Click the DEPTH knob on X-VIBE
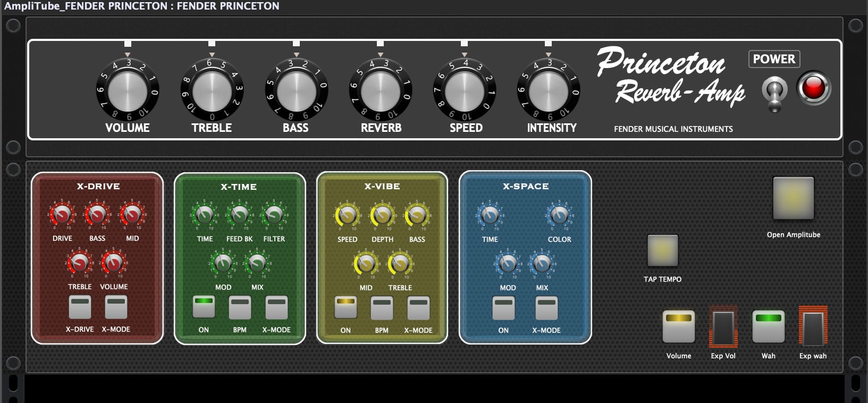The width and height of the screenshot is (868, 403). coord(382,215)
